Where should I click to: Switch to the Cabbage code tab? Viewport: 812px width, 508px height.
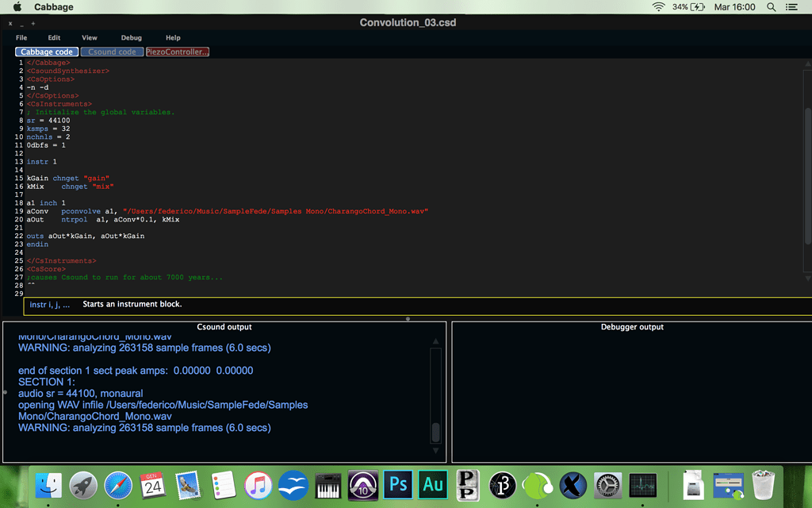[47, 52]
